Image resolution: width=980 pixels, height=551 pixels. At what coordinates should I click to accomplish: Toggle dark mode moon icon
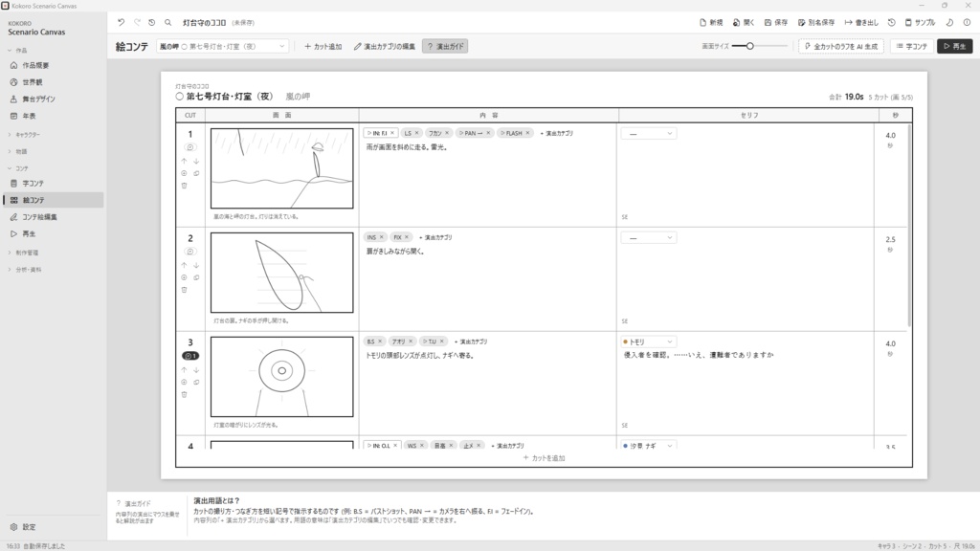coord(949,23)
